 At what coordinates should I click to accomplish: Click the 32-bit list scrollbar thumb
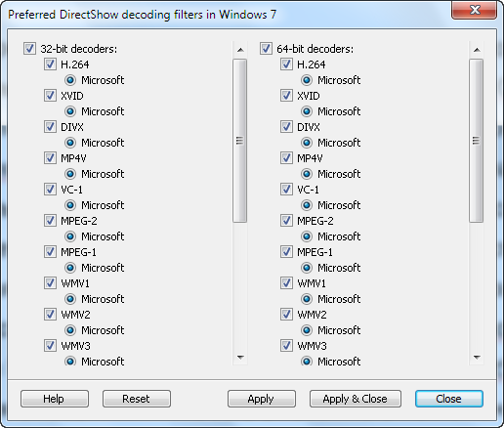tap(240, 141)
